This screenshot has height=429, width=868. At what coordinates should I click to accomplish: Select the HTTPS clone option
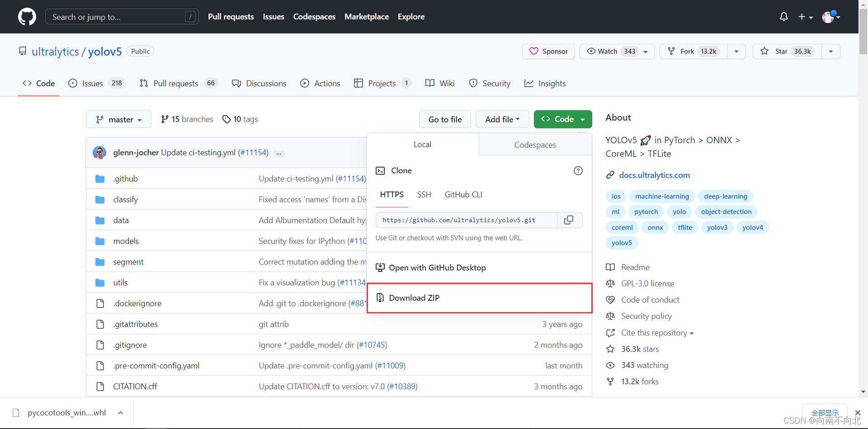tap(392, 195)
